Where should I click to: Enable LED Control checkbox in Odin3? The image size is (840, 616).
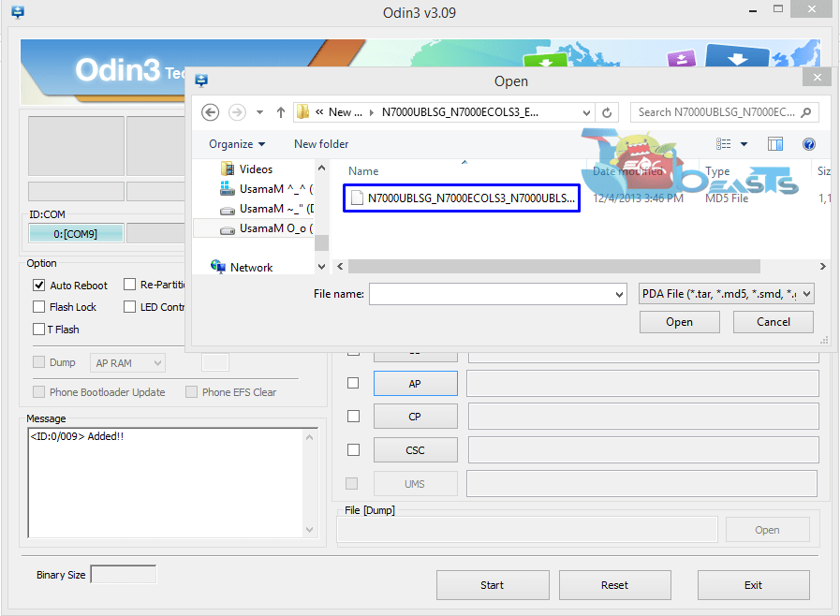click(x=129, y=306)
